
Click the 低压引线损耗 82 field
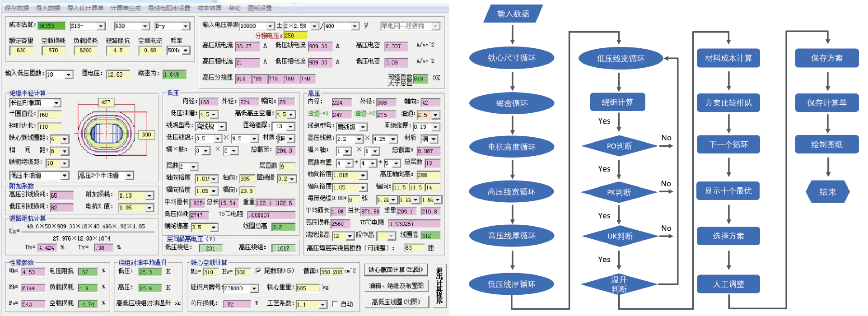click(61, 208)
